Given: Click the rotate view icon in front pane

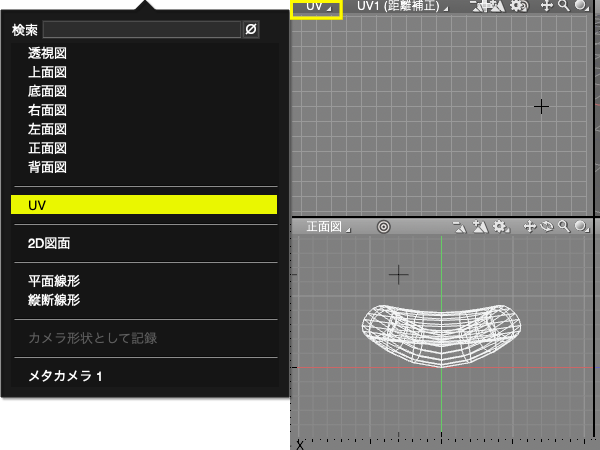Looking at the screenshot, I should [x=547, y=227].
